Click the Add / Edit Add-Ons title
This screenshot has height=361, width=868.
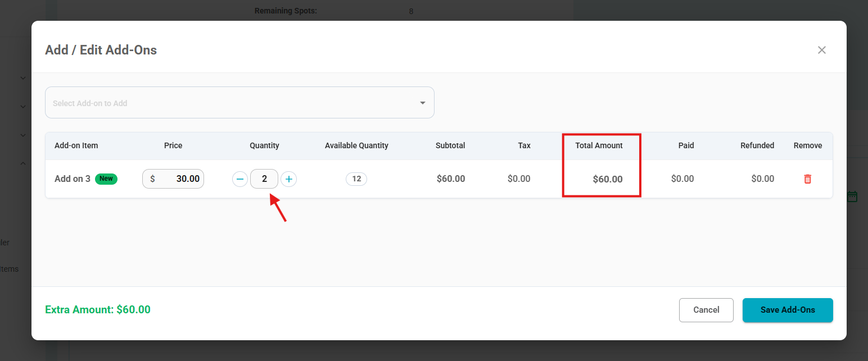(x=101, y=50)
